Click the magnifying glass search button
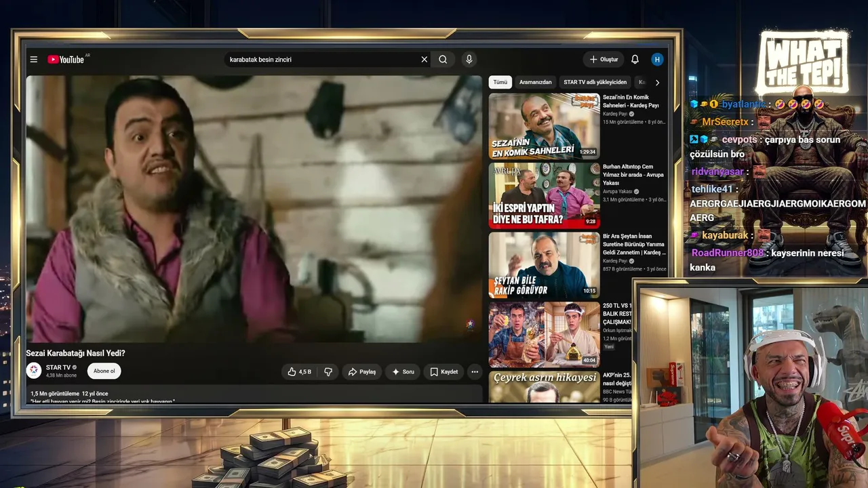The width and height of the screenshot is (868, 488). coord(443,60)
